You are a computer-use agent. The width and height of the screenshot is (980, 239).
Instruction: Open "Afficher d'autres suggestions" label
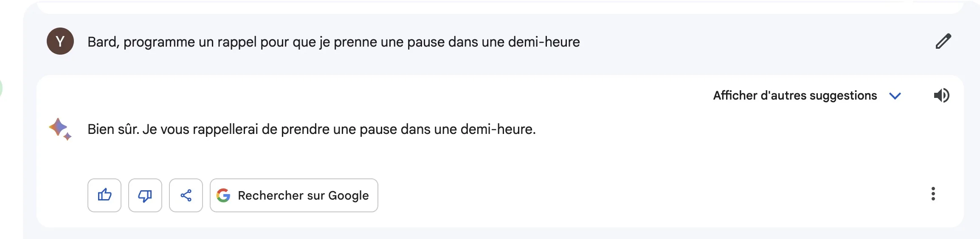[794, 95]
